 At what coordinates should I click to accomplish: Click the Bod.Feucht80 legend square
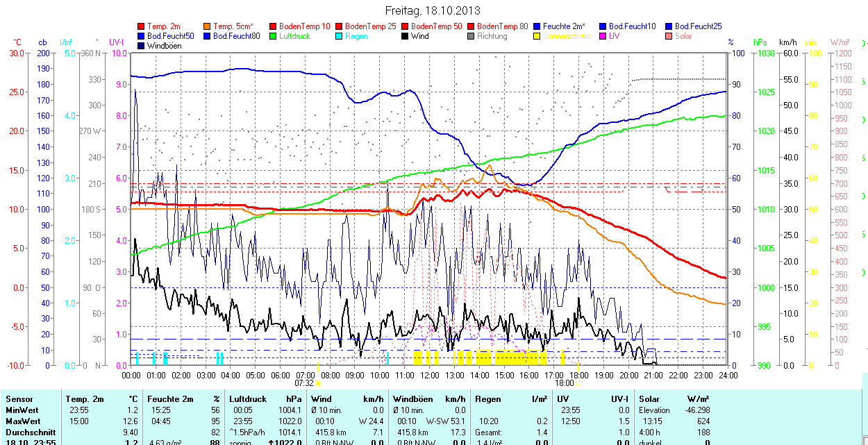[x=208, y=36]
